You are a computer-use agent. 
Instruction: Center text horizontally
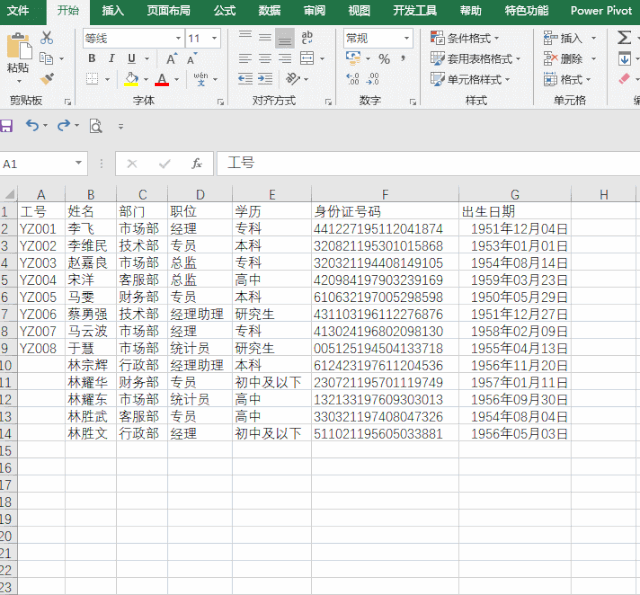(x=265, y=59)
